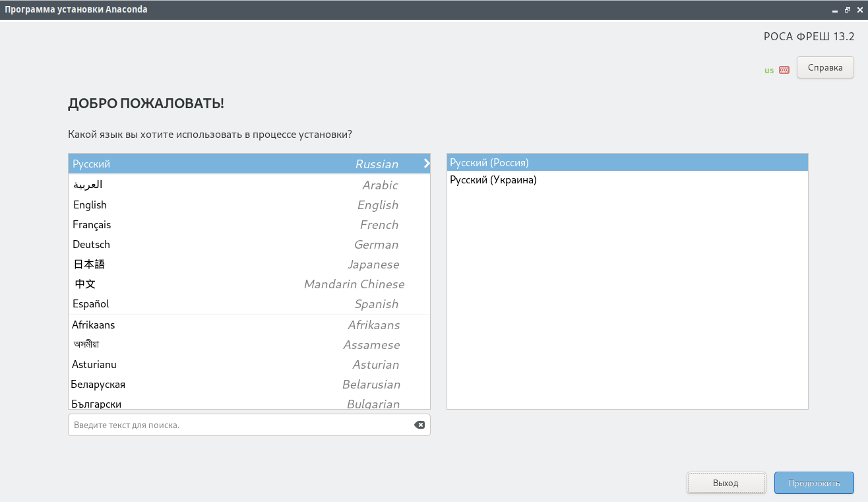Pick Беларуская from the list
Viewport: 868px width, 502px height.
point(249,384)
